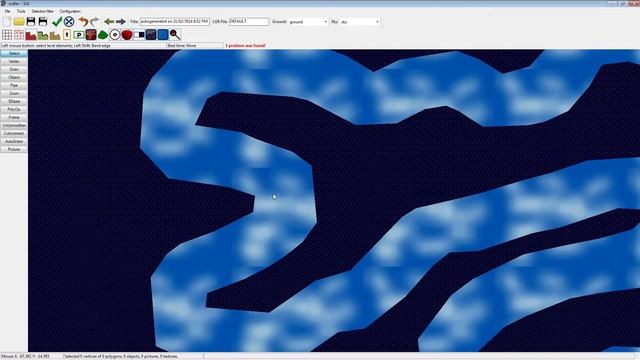Select the PolyOp tool
This screenshot has width=640, height=360.
click(x=14, y=109)
